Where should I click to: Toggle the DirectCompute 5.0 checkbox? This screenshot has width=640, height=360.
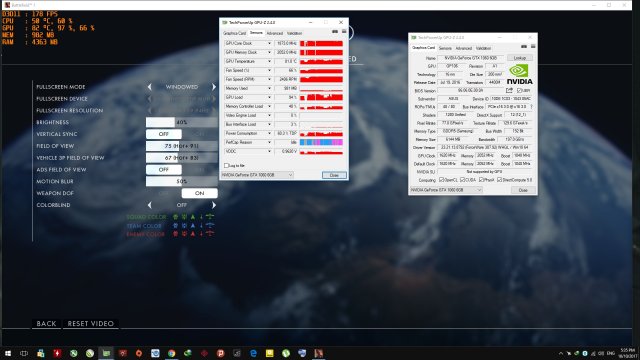point(500,180)
